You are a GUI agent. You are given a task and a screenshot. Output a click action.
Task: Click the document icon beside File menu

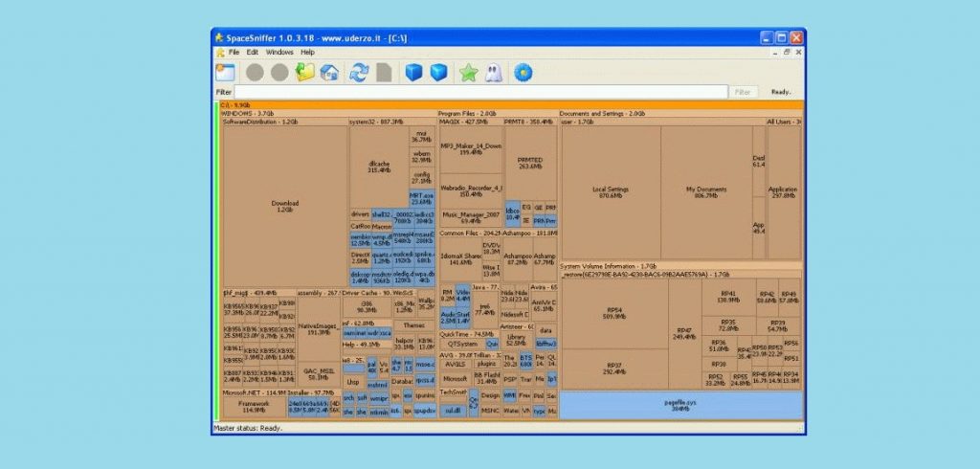point(220,53)
